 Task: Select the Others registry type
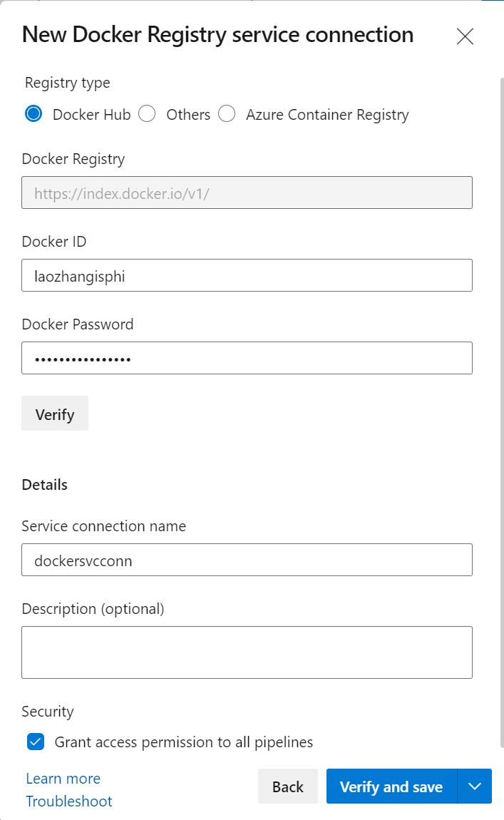147,114
